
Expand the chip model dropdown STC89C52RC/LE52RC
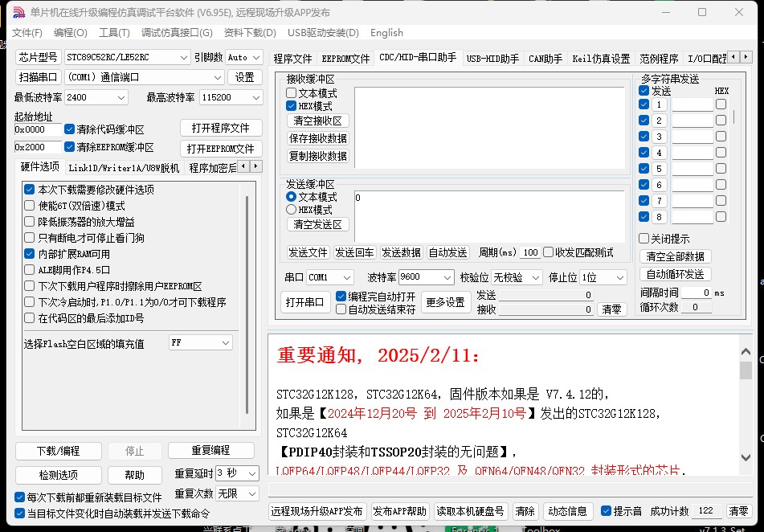[x=127, y=57]
